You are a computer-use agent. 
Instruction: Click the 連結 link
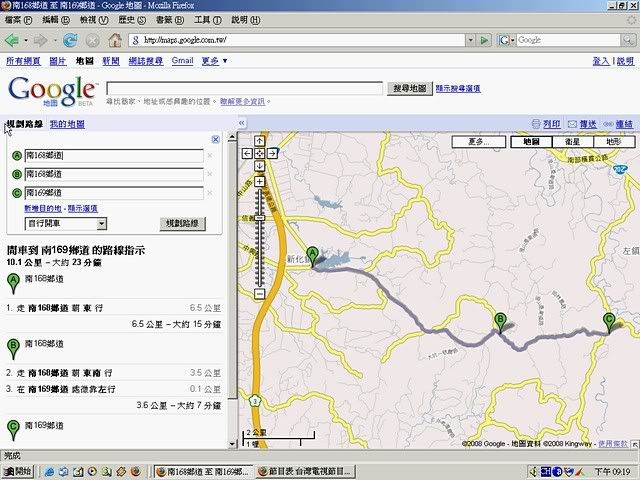pos(624,124)
